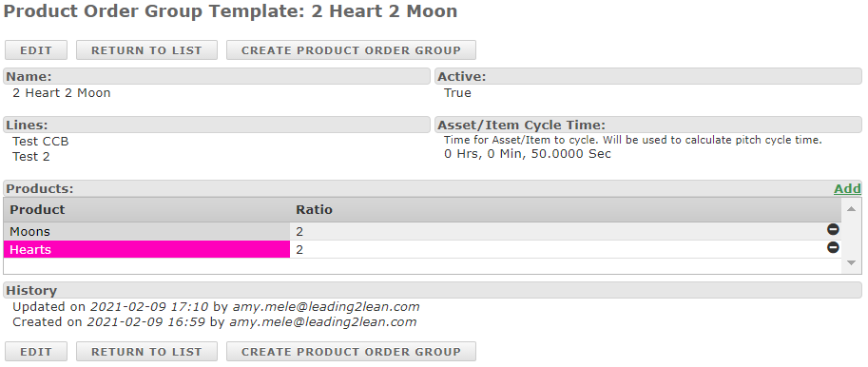Click the top RETURN TO LIST button
Viewport: 868px width, 367px height.
point(146,49)
